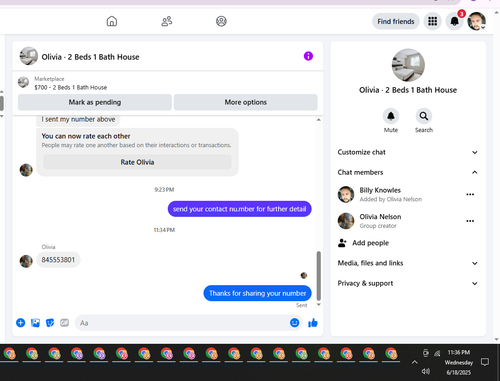Click the scroll-up arrow of chat scrollbar
Screen dimensions: 500x381
[x=319, y=120]
